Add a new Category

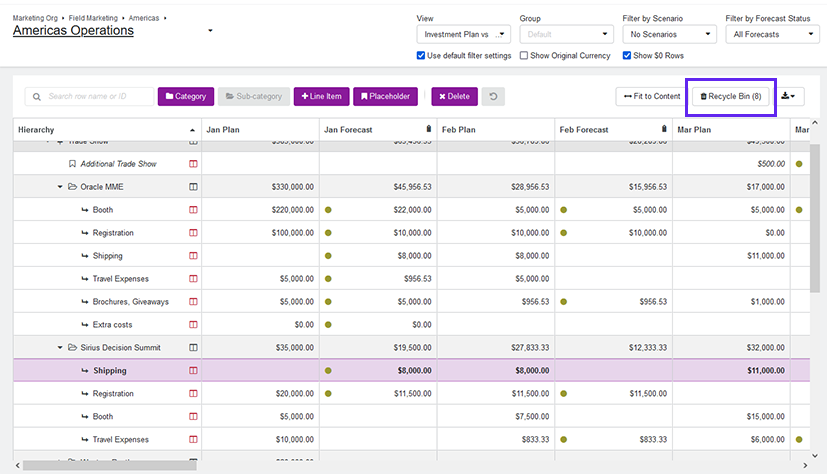point(186,96)
